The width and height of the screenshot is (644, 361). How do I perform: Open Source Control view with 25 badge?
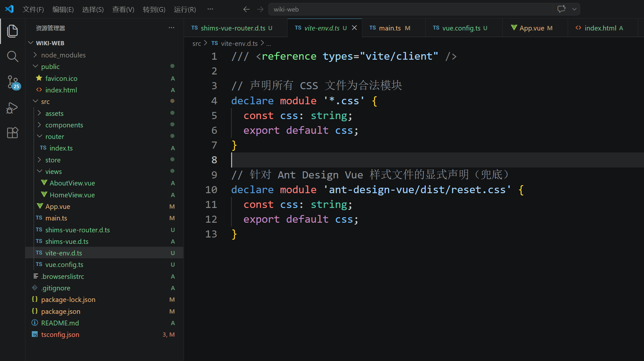point(13,82)
